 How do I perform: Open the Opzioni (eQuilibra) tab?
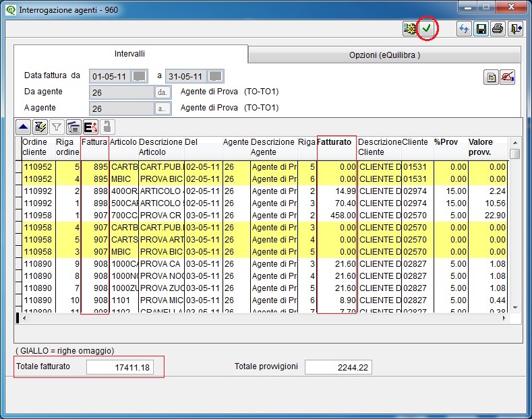(x=384, y=55)
